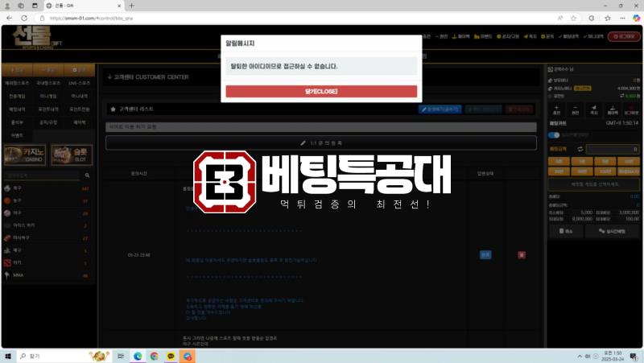644x363 pixels.
Task: Click the rolling icon in right panel
Action: point(613,109)
